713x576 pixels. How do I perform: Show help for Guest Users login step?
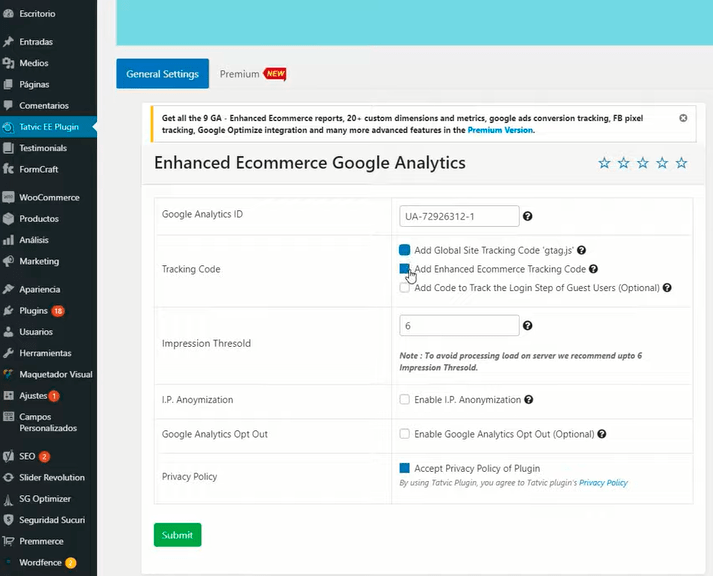[x=667, y=288]
